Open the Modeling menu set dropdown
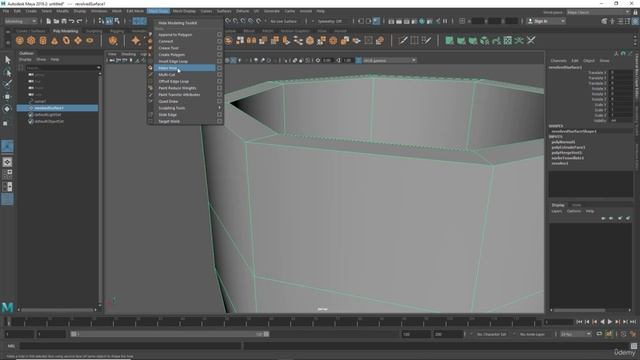 20,21
